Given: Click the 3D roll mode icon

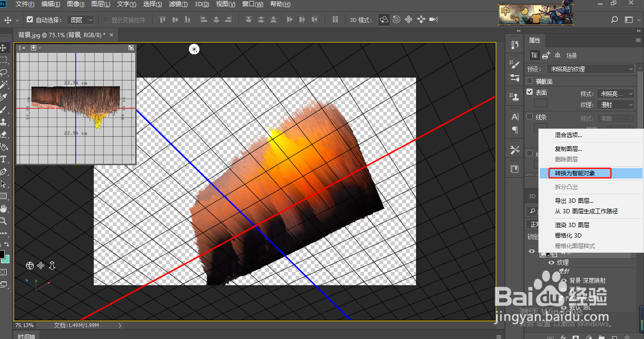Looking at the screenshot, I should (396, 20).
